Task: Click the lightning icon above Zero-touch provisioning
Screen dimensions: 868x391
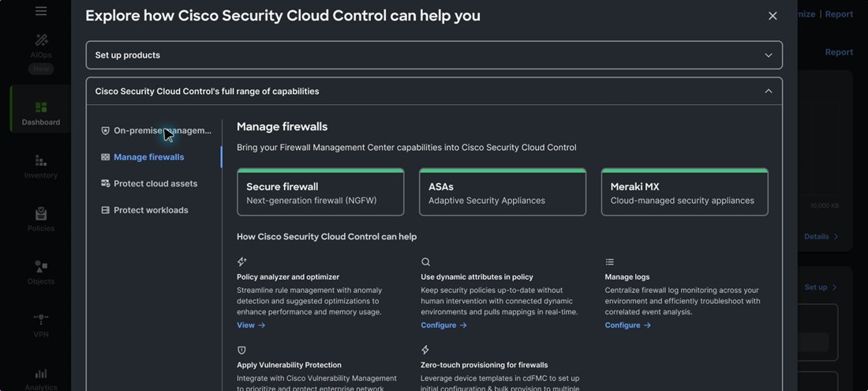Action: [425, 350]
